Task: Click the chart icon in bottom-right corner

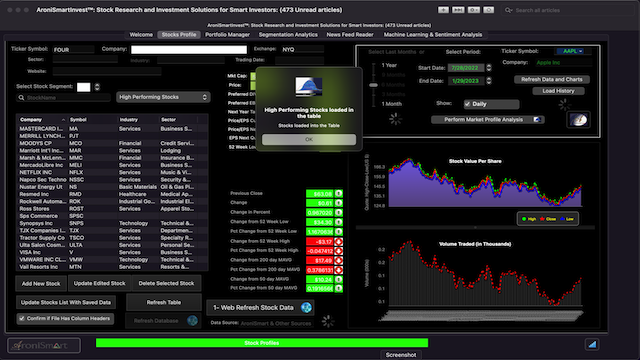Action: coord(592,344)
